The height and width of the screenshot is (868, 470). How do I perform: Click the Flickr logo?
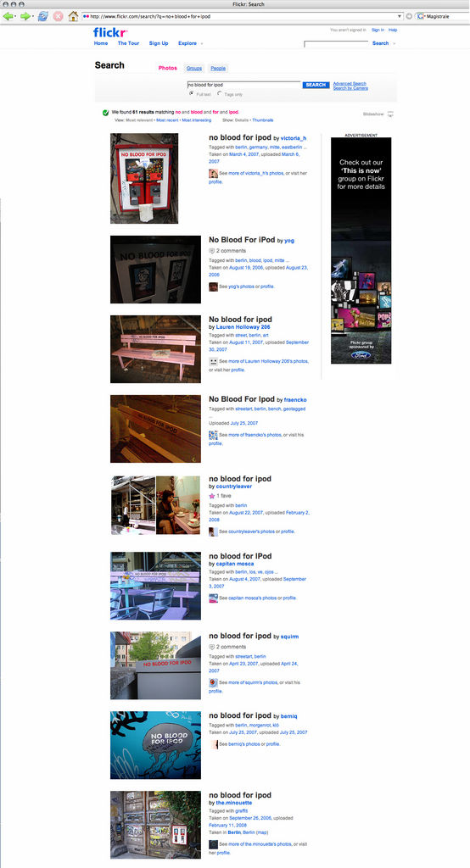[x=110, y=32]
